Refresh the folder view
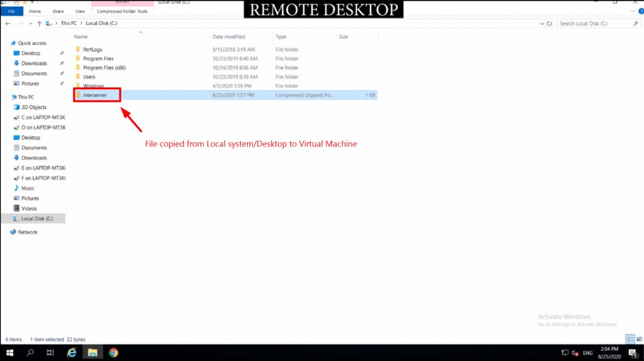 549,23
